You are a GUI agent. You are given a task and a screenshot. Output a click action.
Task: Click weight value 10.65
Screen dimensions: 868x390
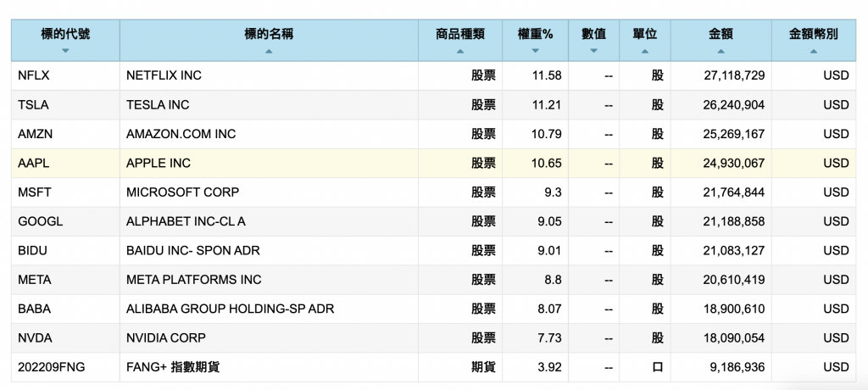coord(546,163)
